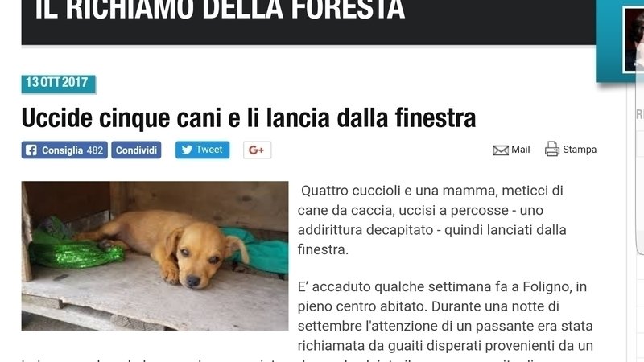Click the 13 OTT 2017 date badge
Screen dimensions: 644x362
(x=58, y=84)
